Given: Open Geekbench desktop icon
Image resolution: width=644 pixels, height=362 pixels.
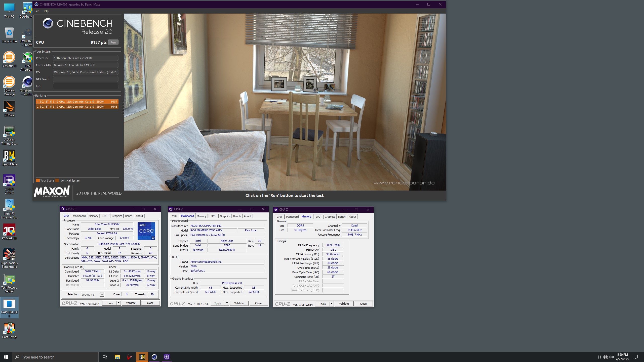Looking at the screenshot, I should [27, 10].
